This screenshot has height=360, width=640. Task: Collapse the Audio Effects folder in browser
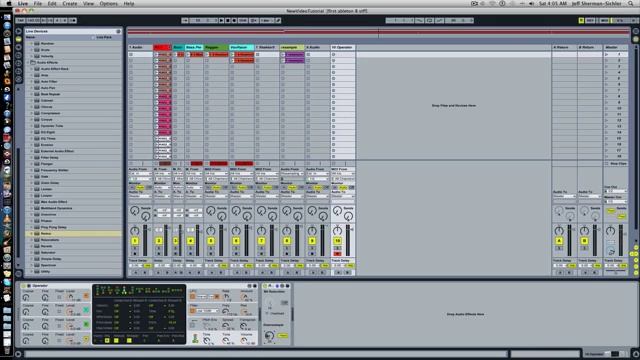pos(28,62)
